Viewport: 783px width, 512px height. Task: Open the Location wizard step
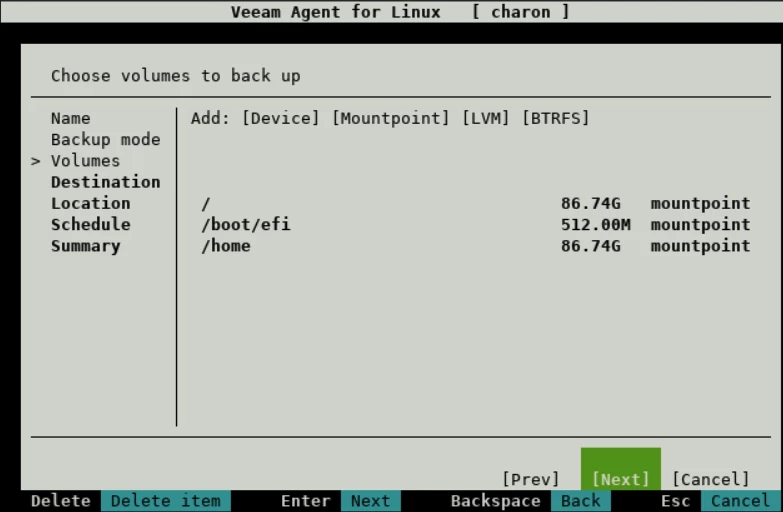(91, 203)
